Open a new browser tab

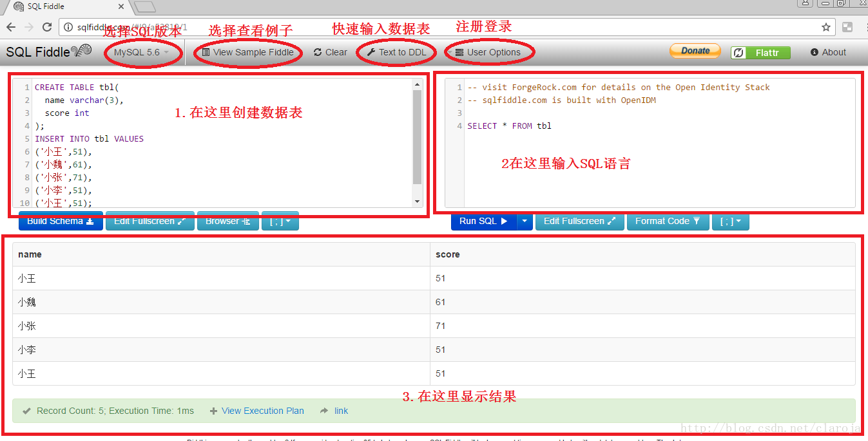145,6
